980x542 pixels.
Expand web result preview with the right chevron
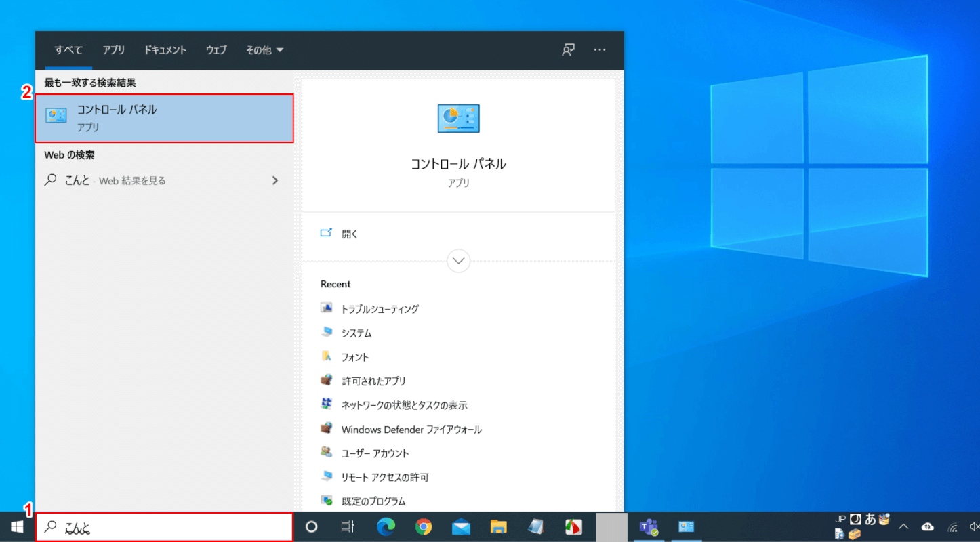point(275,181)
